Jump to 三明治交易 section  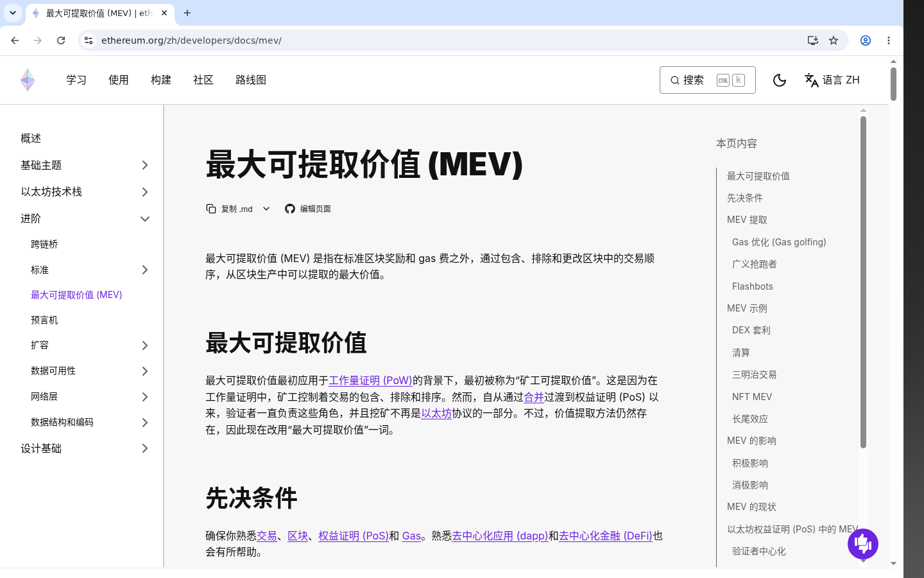pos(755,375)
